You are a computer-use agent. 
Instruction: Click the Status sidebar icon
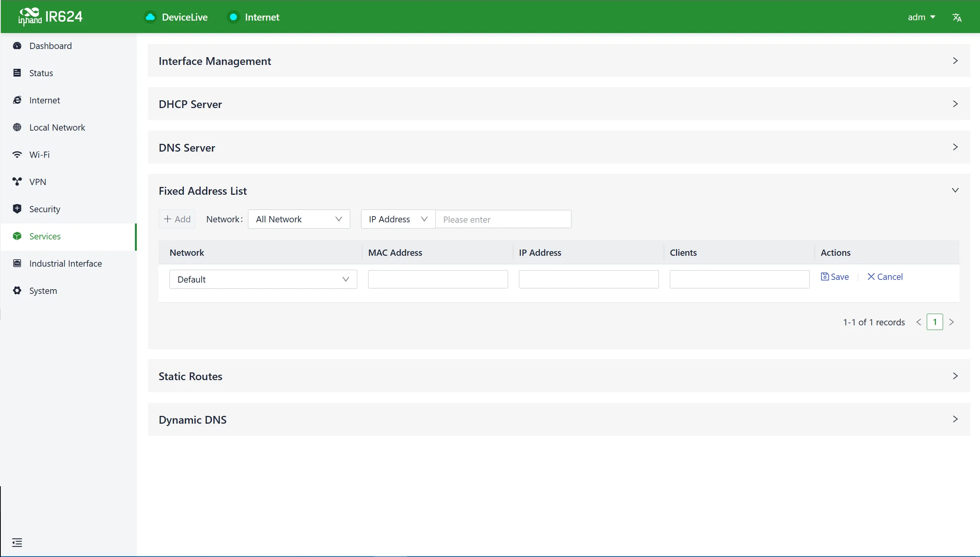[x=17, y=73]
